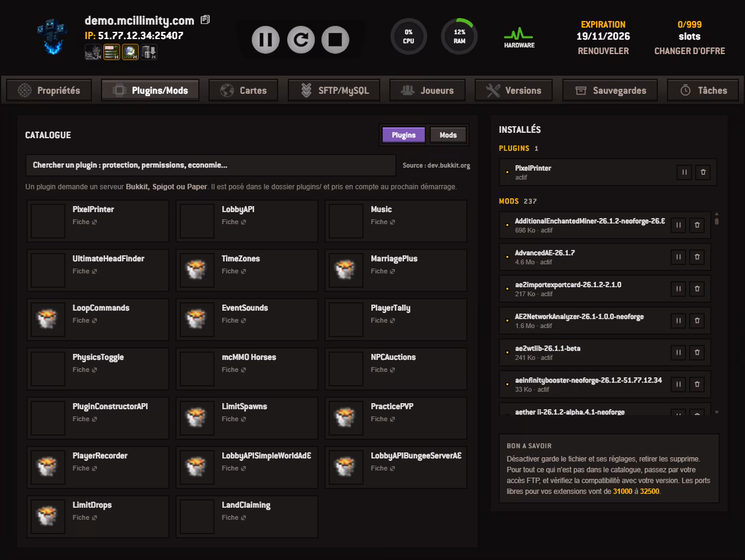Viewport: 745px width, 560px height.
Task: Go to the SFTP/MySQL tab
Action: pos(333,91)
